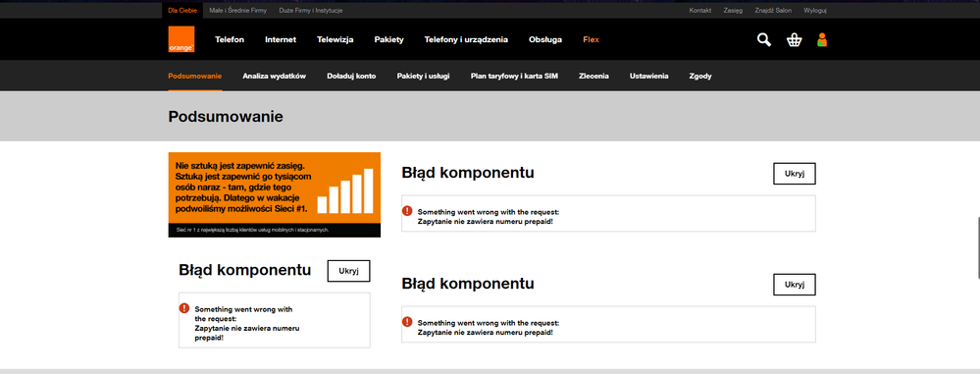Open Telefony i urządzenia menu

pos(466,39)
